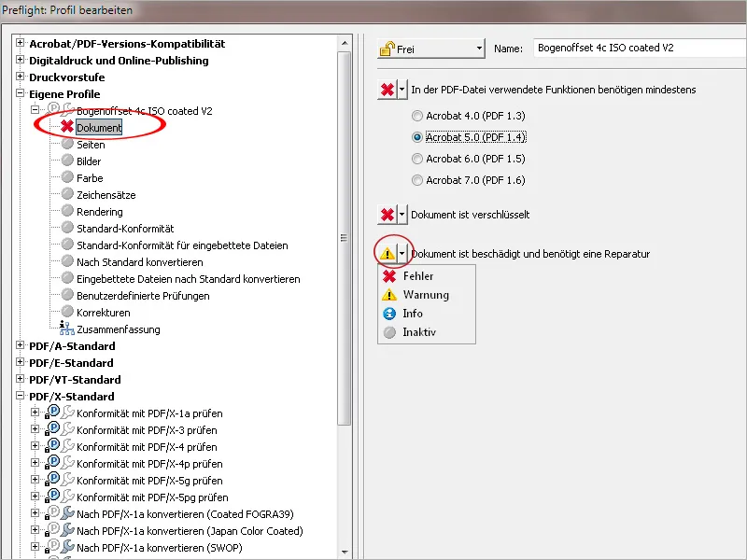Click the wrench icon of PDF/X-3 prüfen
The image size is (747, 560).
tap(68, 428)
